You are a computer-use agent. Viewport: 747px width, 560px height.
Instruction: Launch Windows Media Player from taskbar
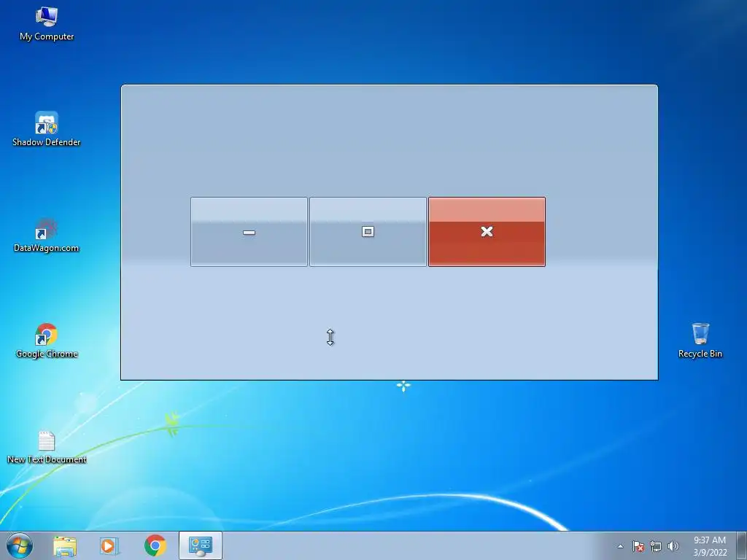(109, 545)
